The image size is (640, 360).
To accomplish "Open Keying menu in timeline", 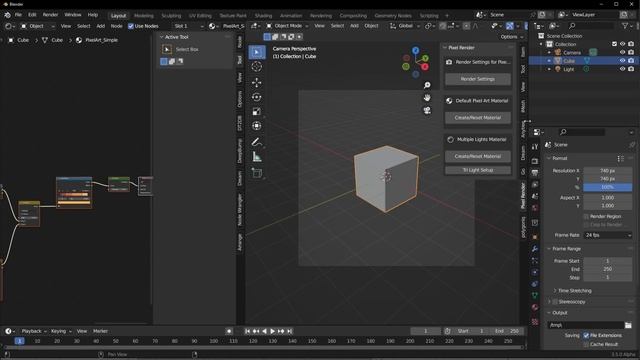I will click(x=61, y=331).
